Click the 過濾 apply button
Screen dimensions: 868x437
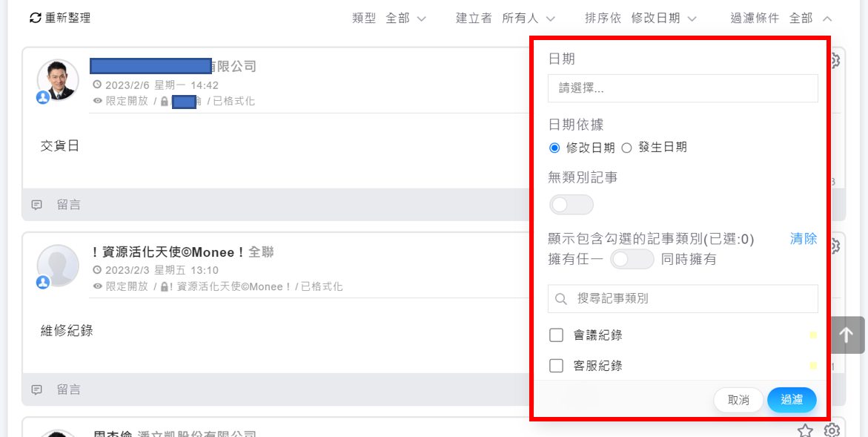pos(792,400)
